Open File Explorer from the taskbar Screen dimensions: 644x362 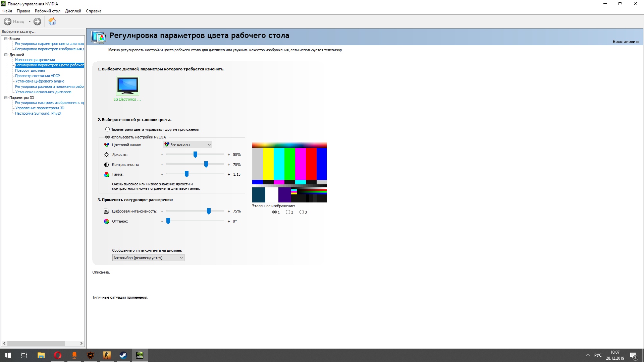click(41, 355)
